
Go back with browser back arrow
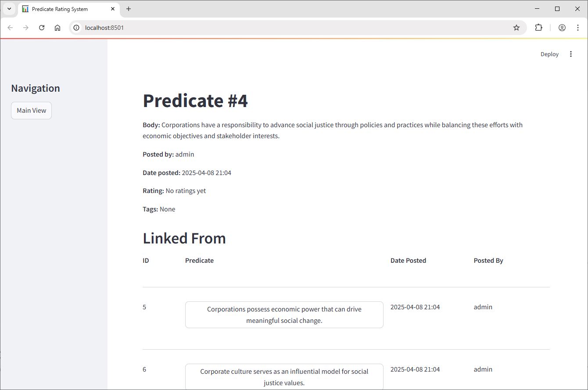[x=11, y=28]
